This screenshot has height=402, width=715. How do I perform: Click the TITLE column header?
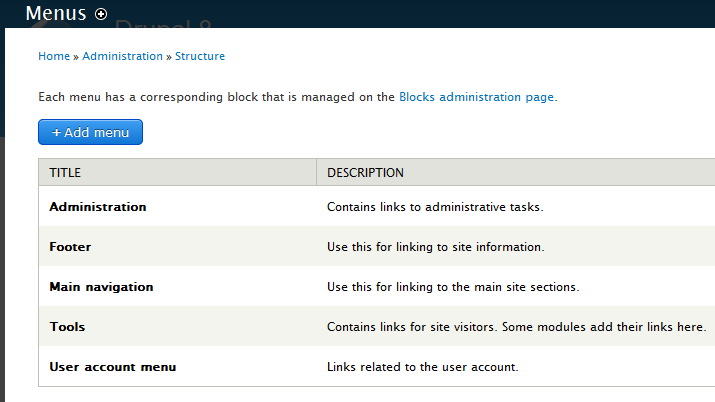[65, 173]
